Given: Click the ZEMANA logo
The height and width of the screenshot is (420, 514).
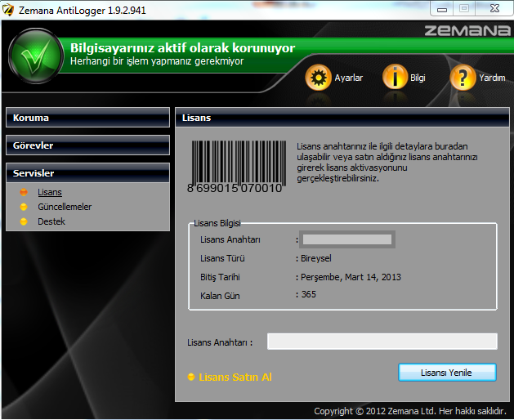Looking at the screenshot, I should pyautogui.click(x=467, y=31).
